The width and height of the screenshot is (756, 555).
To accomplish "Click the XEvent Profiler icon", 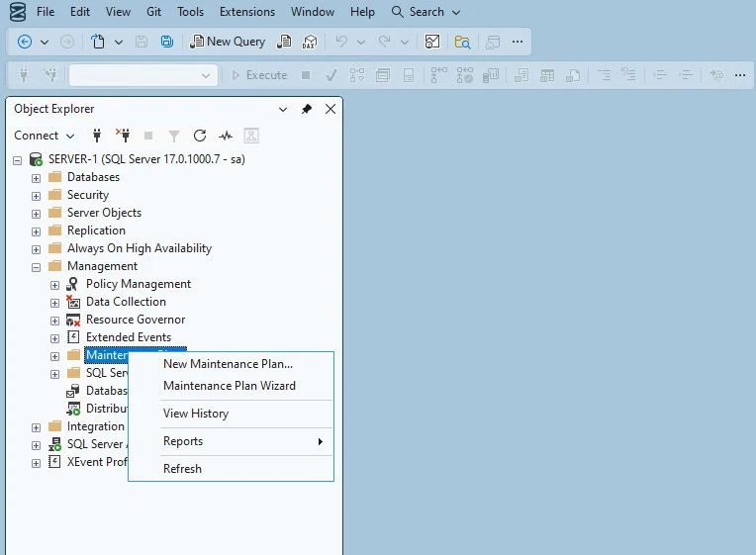I will click(54, 462).
